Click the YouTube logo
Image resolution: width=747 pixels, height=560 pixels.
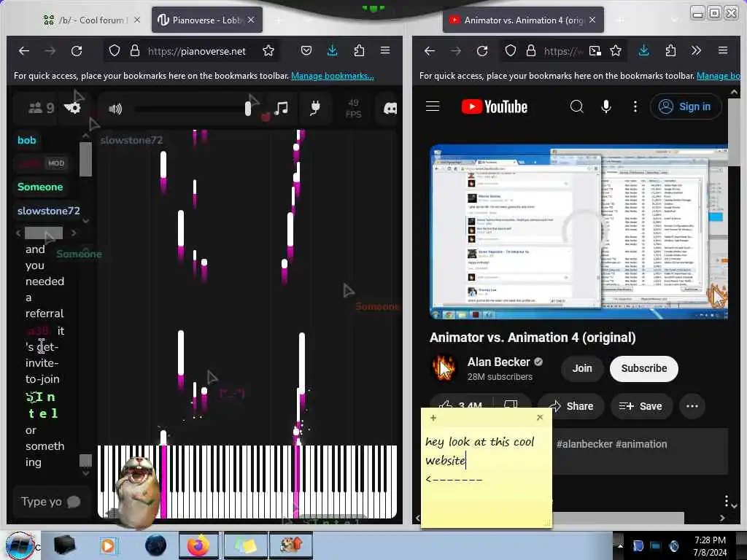(494, 106)
